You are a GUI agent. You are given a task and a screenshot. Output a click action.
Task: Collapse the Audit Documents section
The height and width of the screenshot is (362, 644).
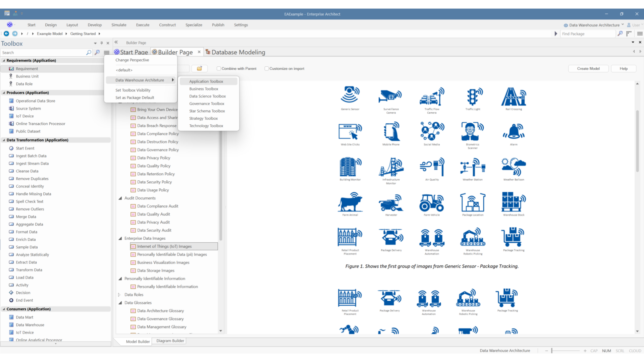pos(120,198)
